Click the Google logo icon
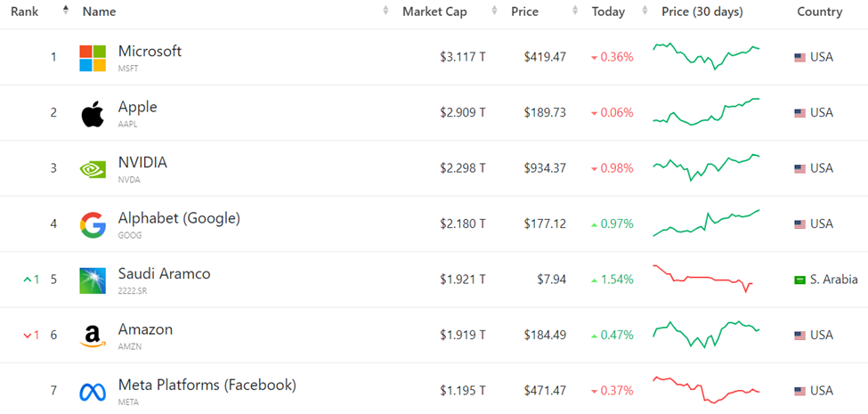 click(x=93, y=225)
